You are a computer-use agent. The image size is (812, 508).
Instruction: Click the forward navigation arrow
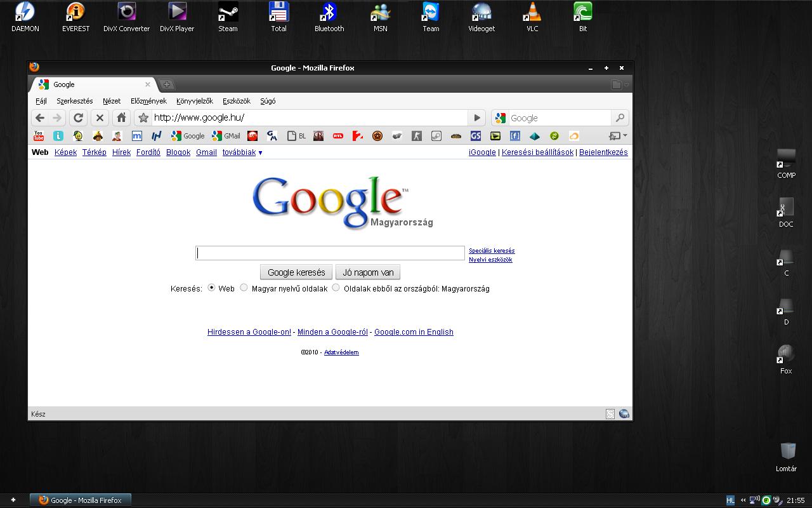[57, 117]
